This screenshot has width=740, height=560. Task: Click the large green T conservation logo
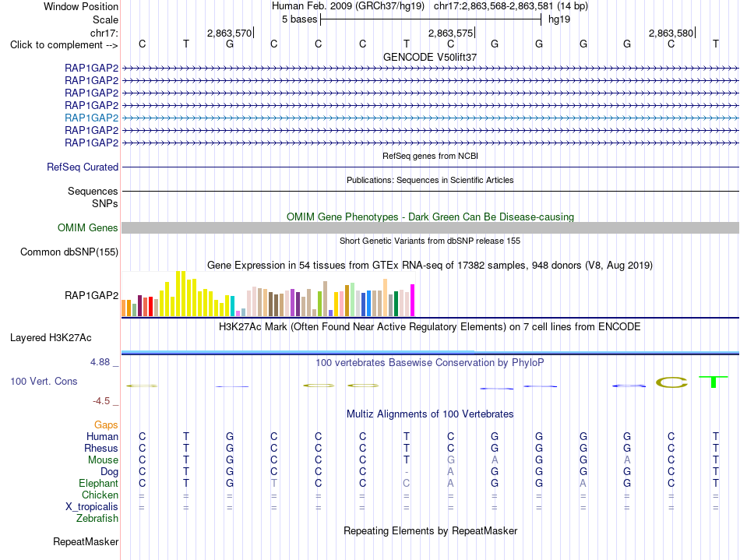713,382
